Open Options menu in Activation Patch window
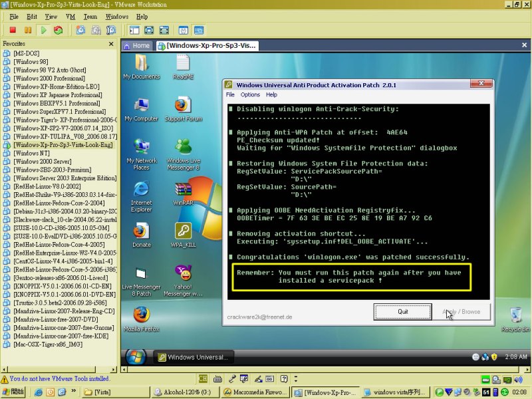 click(250, 94)
